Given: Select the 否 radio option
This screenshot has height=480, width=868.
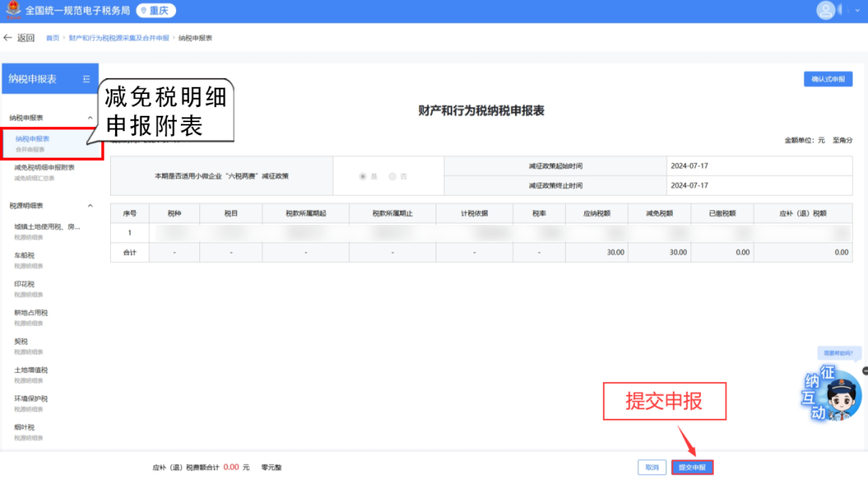Looking at the screenshot, I should (393, 176).
